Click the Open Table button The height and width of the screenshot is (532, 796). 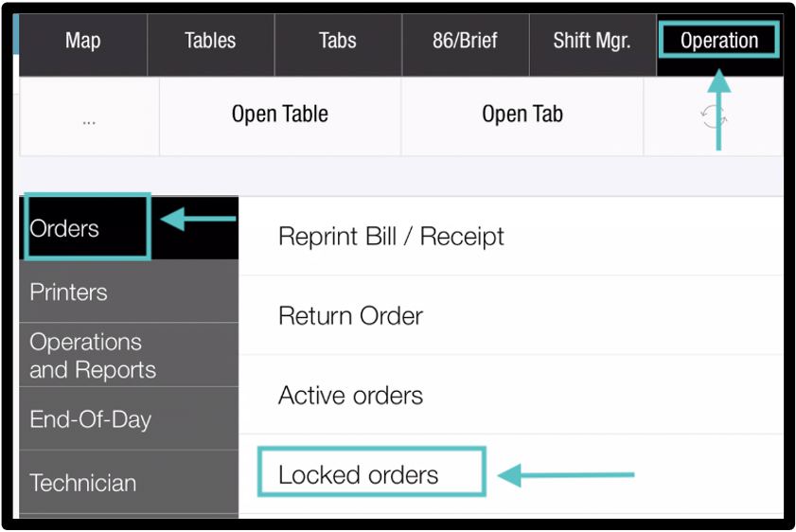tap(279, 115)
